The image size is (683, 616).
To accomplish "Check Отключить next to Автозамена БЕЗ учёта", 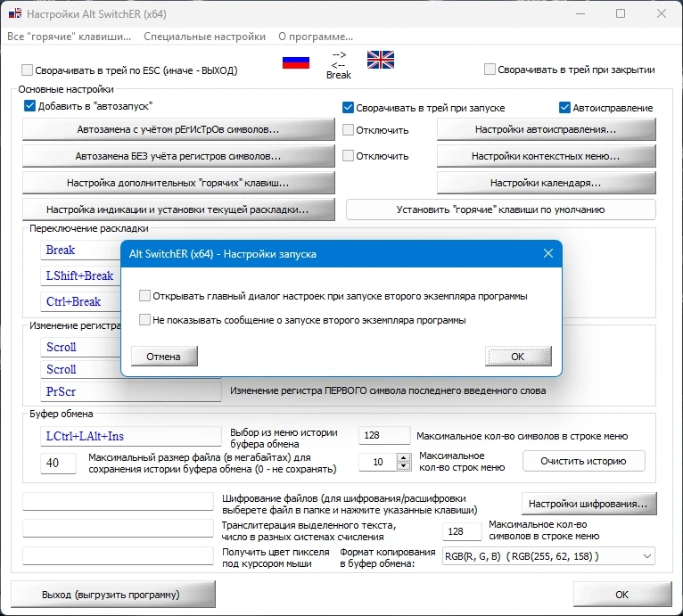I will (x=348, y=155).
